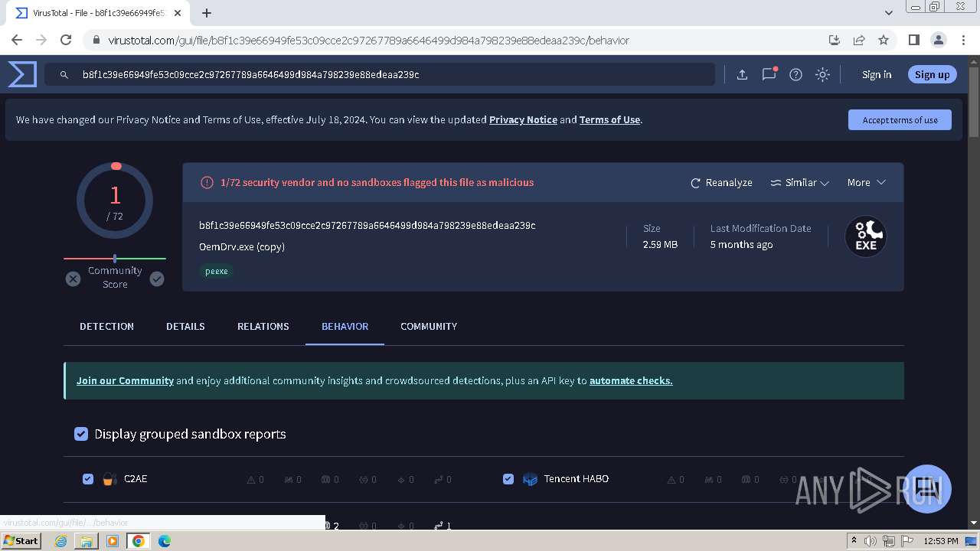The height and width of the screenshot is (551, 980).
Task: Click the C2AE sandbox icon
Action: point(109,479)
